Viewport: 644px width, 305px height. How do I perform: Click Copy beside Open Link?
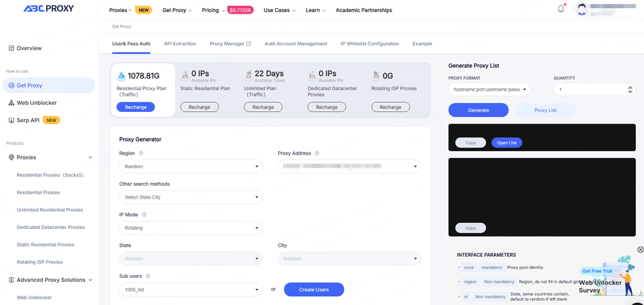[471, 142]
